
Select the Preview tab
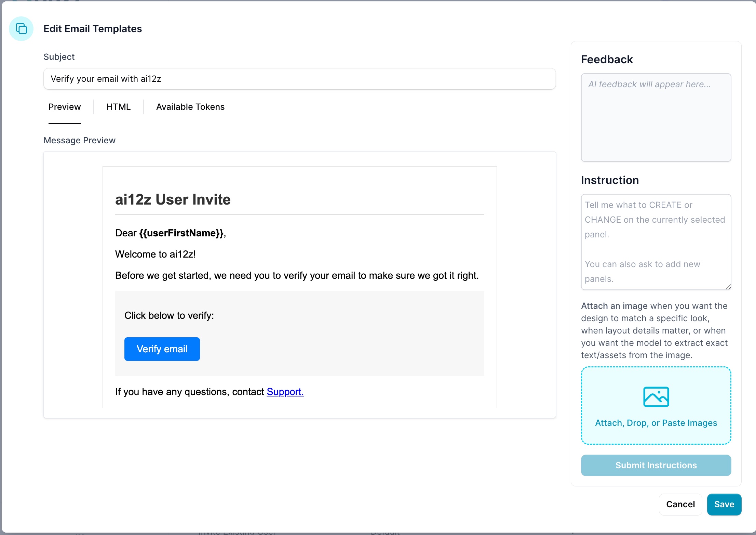(65, 107)
